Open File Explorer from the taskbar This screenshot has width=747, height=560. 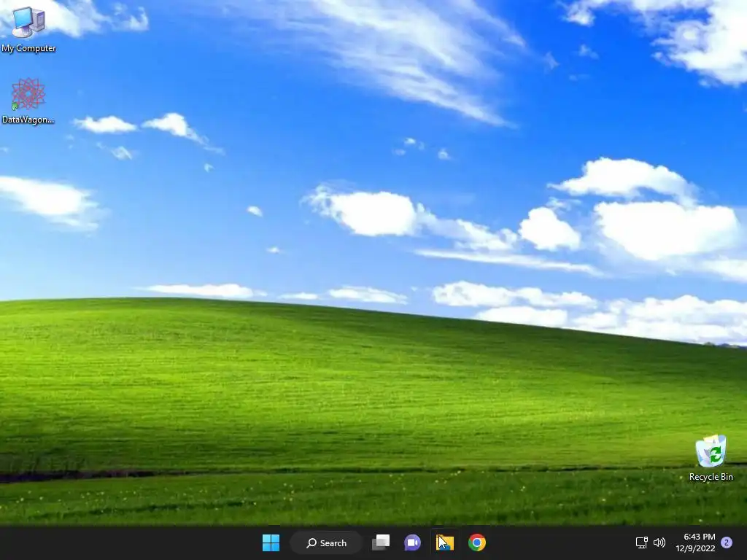point(445,542)
